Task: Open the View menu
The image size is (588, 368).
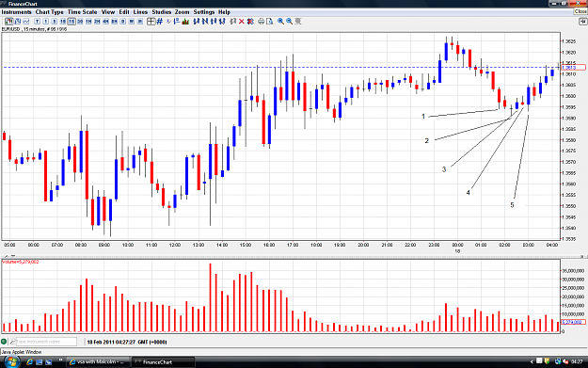Action: (108, 12)
